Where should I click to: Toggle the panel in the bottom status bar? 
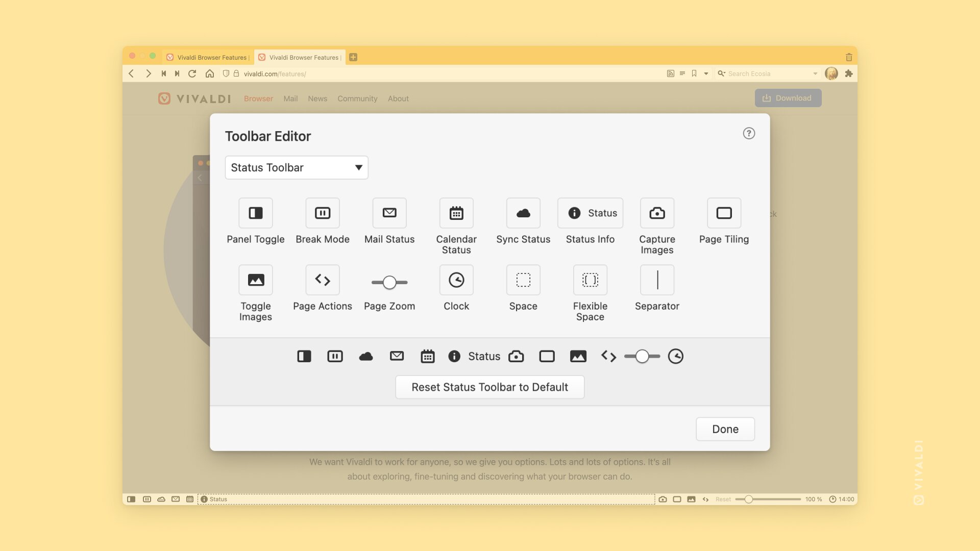tap(131, 499)
